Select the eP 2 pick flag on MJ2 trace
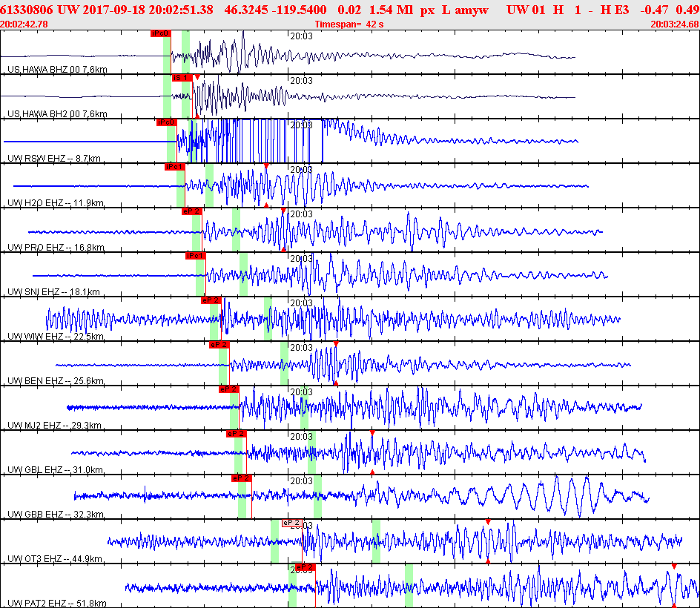Viewport: 700px width, 608px height. 229,389
